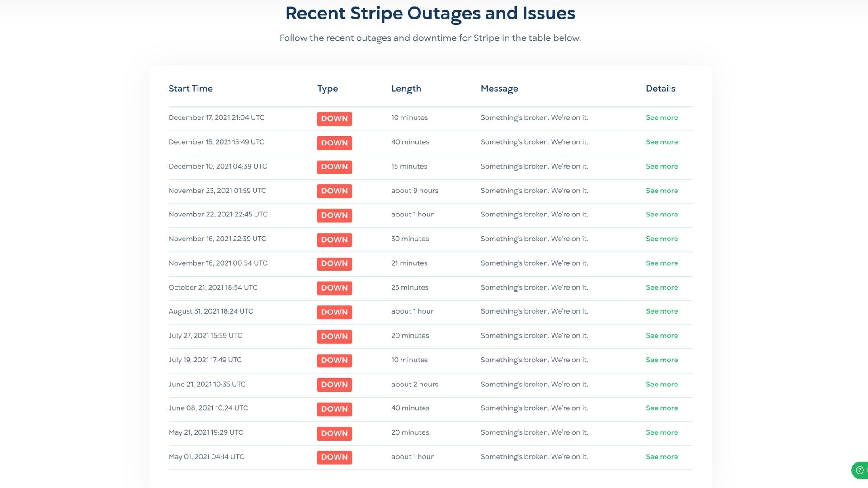Select text 'July 27, 2021 15:59 UTC'
Screen dimensions: 868x488
click(206, 336)
